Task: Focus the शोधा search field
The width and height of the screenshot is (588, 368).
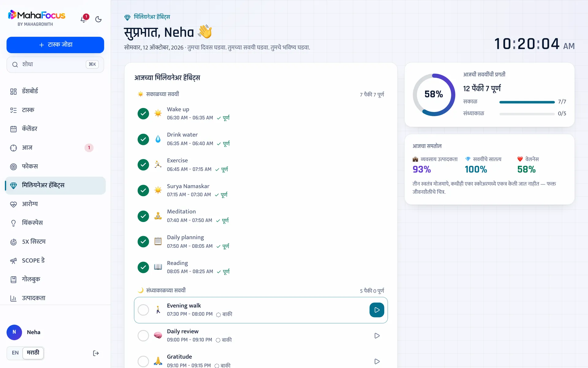Action: 55,64
